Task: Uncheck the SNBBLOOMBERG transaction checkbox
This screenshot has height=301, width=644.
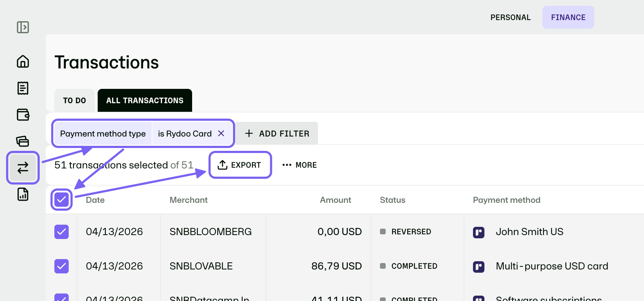Action: pos(62,232)
